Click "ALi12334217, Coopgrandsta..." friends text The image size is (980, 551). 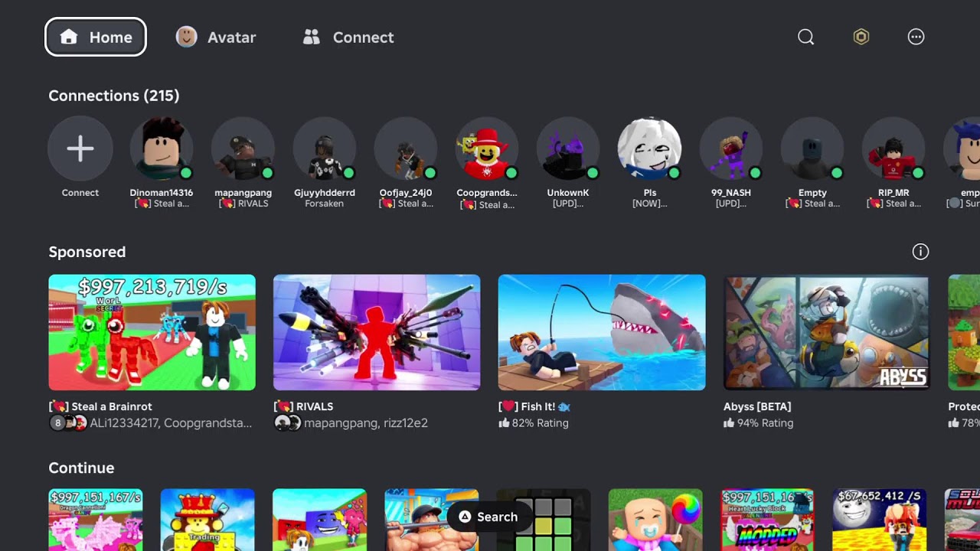[x=171, y=423]
